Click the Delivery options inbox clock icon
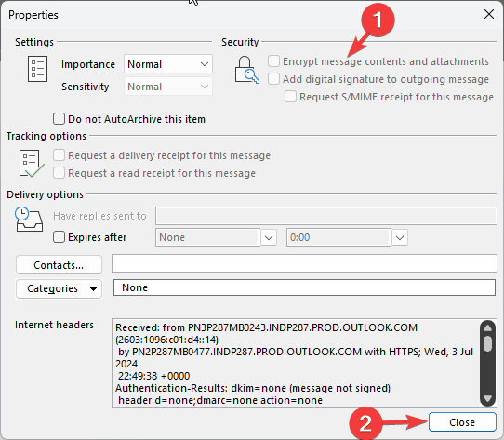 [29, 220]
